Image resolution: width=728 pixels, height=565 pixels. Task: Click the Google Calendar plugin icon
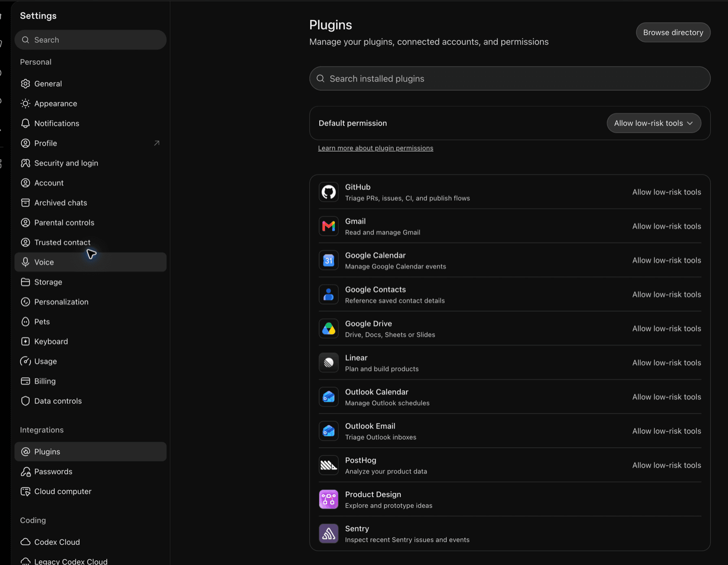pos(329,260)
